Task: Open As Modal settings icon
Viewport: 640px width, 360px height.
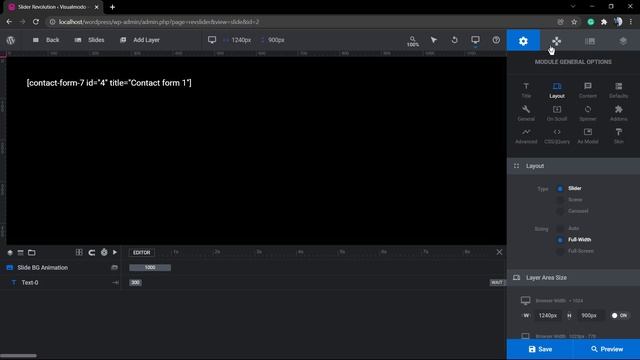Action: tap(588, 136)
